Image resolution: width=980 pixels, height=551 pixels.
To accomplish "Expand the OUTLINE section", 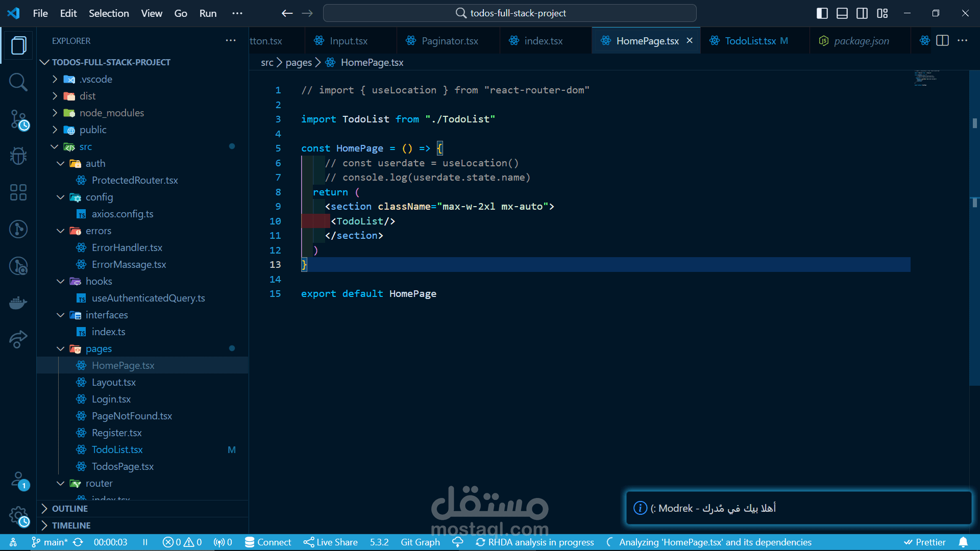I will (x=69, y=509).
